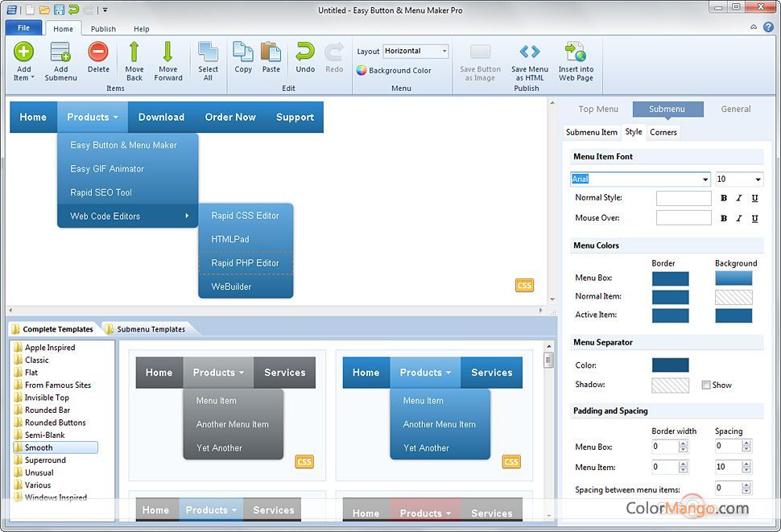Click the Select All icon
This screenshot has width=781, height=532.
tap(208, 52)
